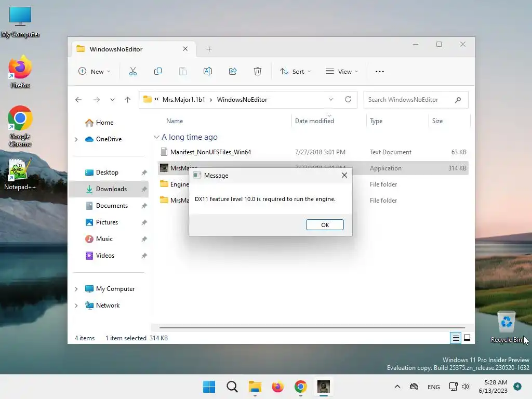532x399 pixels.
Task: Open Videos in quick access
Action: click(105, 256)
